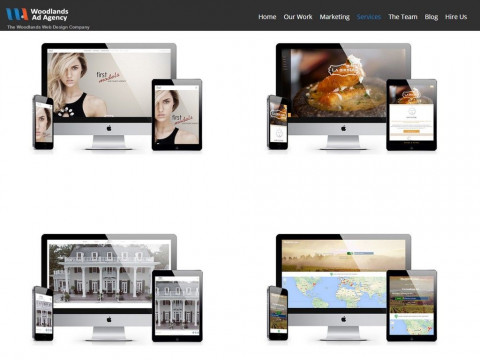Select the First Models tablet mockup

[x=177, y=115]
